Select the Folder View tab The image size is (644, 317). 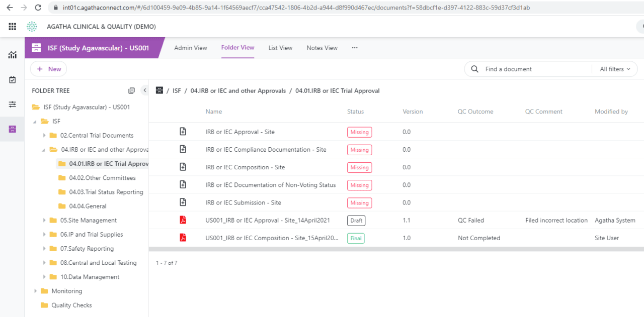coord(237,48)
